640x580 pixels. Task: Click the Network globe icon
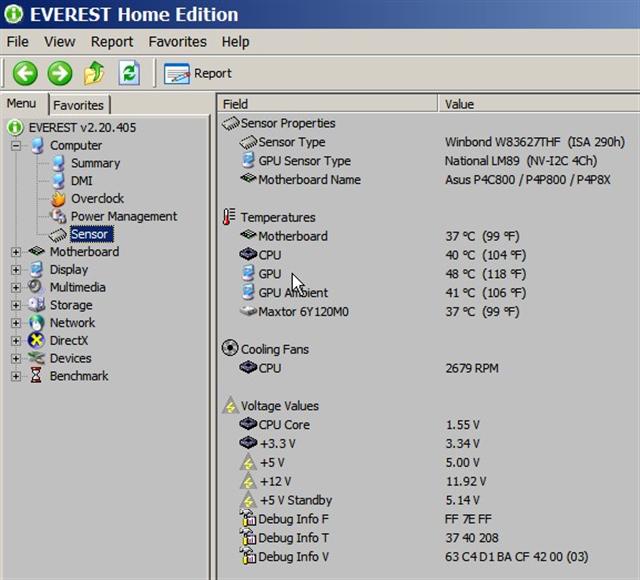(36, 322)
